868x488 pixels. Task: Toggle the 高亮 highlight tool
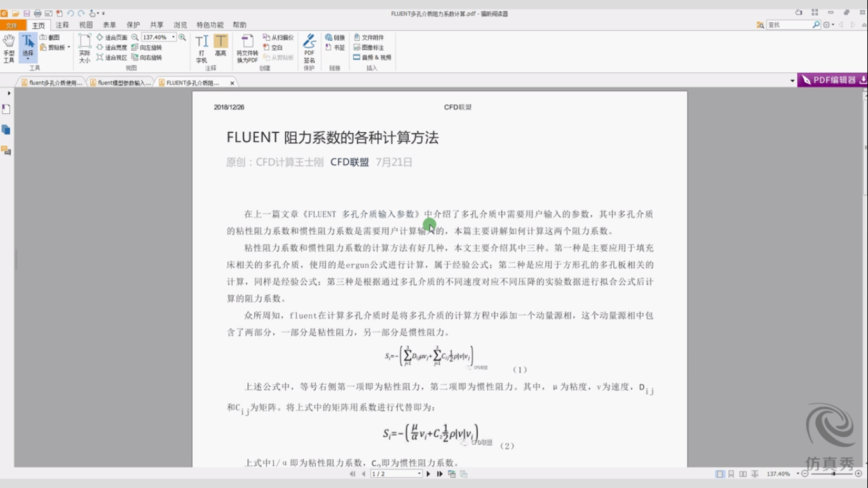click(220, 46)
